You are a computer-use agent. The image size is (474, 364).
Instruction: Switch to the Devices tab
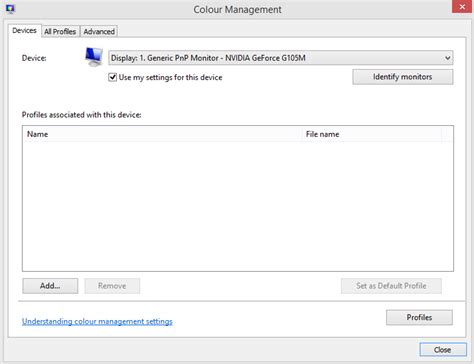24,31
